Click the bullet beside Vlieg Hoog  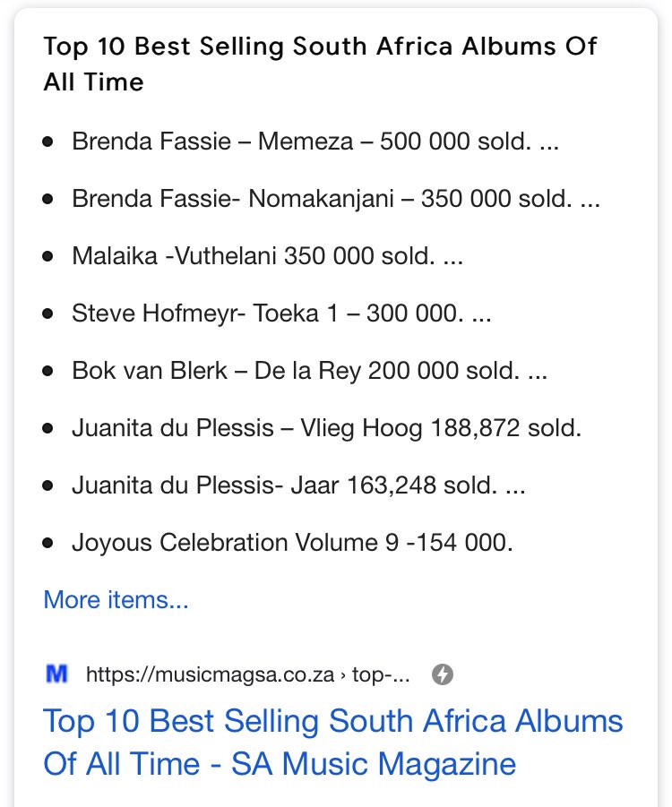pyautogui.click(x=48, y=428)
